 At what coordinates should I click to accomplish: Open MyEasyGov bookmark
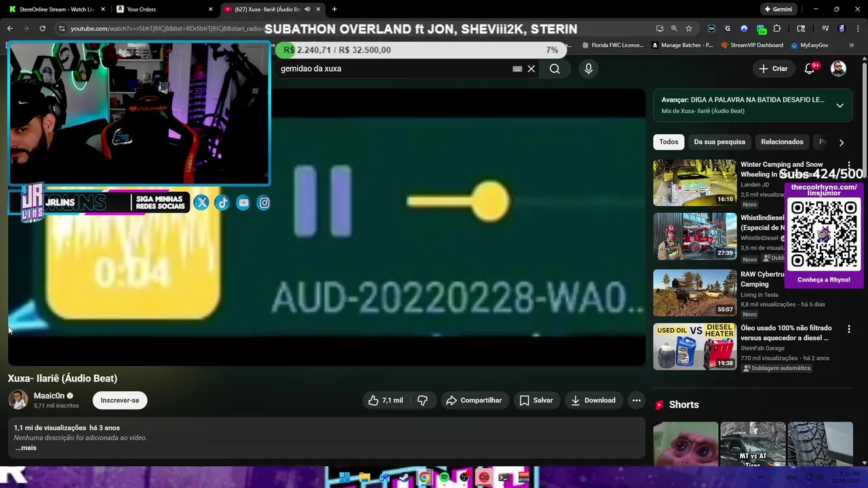[810, 45]
